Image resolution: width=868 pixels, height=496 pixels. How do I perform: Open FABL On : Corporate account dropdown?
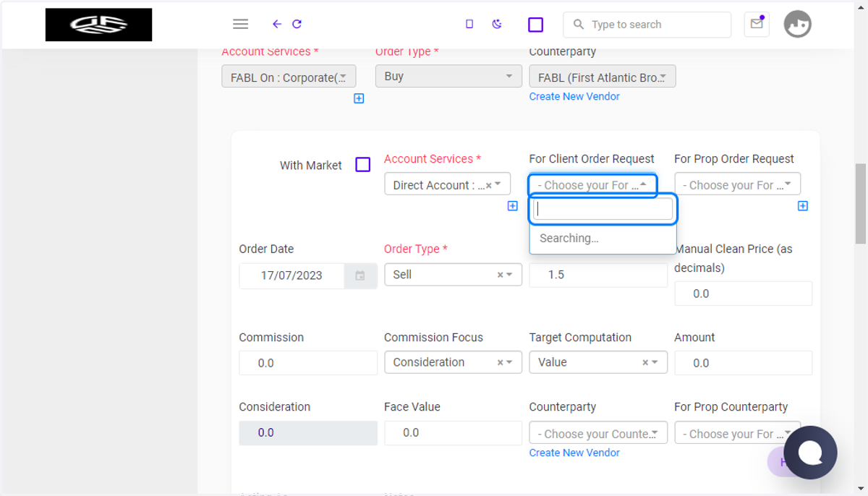coord(289,77)
